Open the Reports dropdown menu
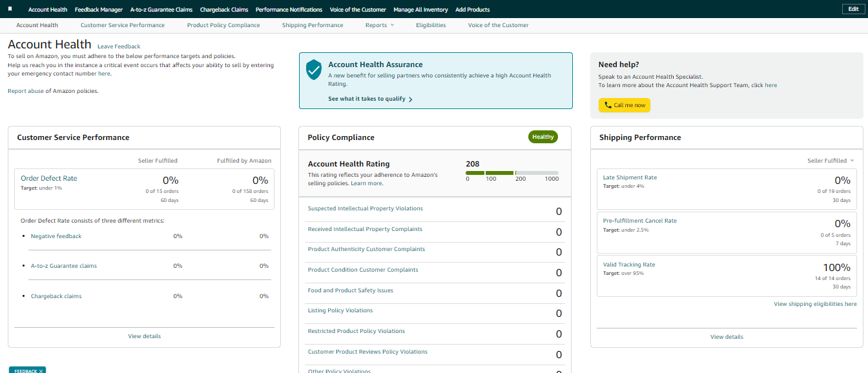The width and height of the screenshot is (868, 373). tap(379, 25)
